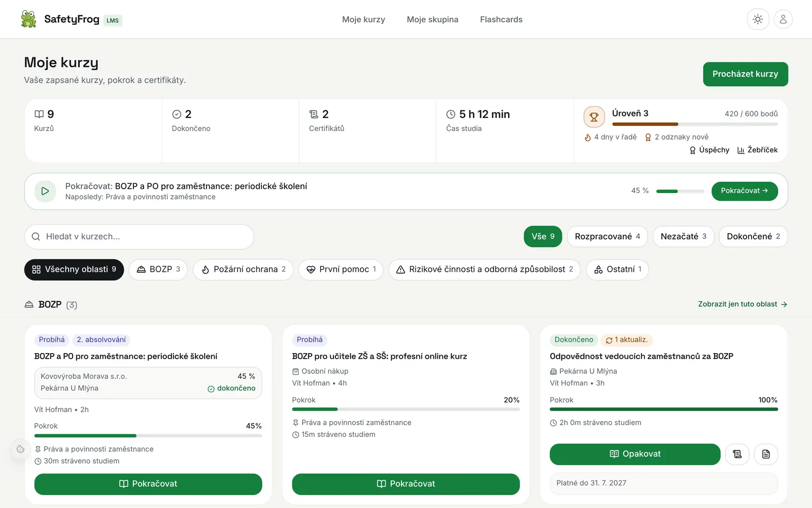
Task: Click the LMS badge beside SafetyFrog
Action: tap(113, 20)
